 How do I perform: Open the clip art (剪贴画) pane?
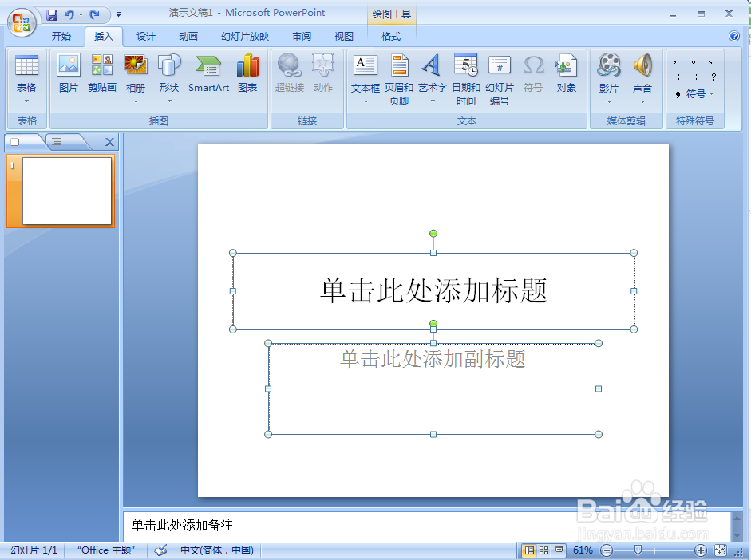102,73
